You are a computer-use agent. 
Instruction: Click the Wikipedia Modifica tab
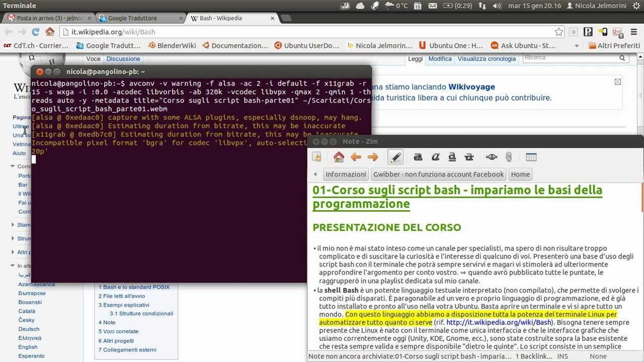pos(440,59)
